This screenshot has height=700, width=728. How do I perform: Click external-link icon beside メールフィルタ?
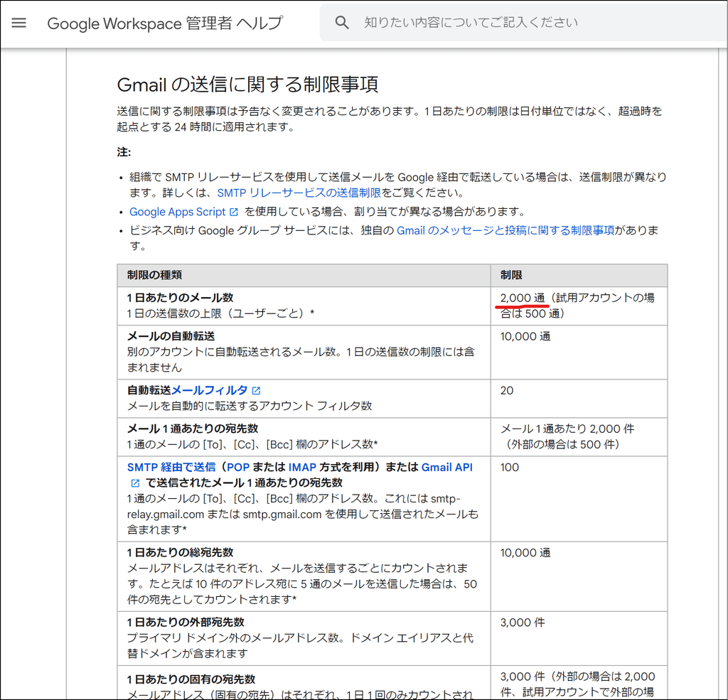256,391
